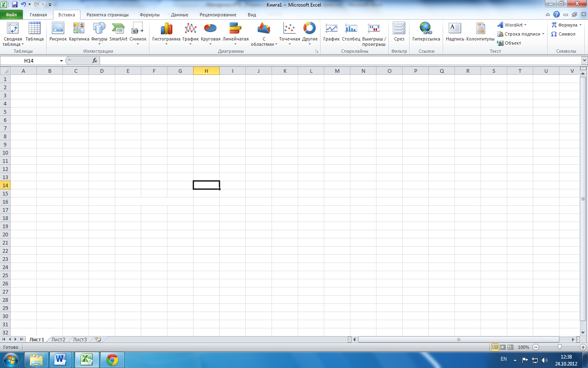The width and height of the screenshot is (588, 368).
Task: Click the zoom slider handle
Action: click(x=559, y=347)
